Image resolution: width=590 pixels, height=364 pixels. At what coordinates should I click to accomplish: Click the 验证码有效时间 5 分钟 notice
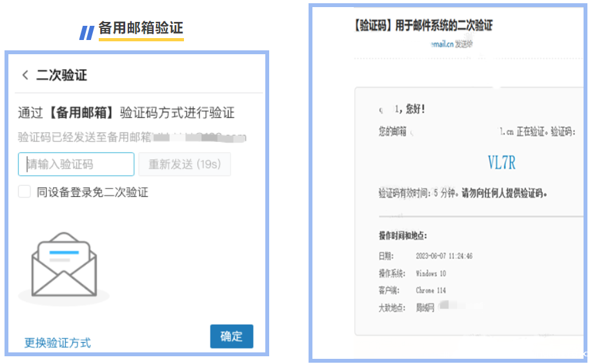click(462, 193)
